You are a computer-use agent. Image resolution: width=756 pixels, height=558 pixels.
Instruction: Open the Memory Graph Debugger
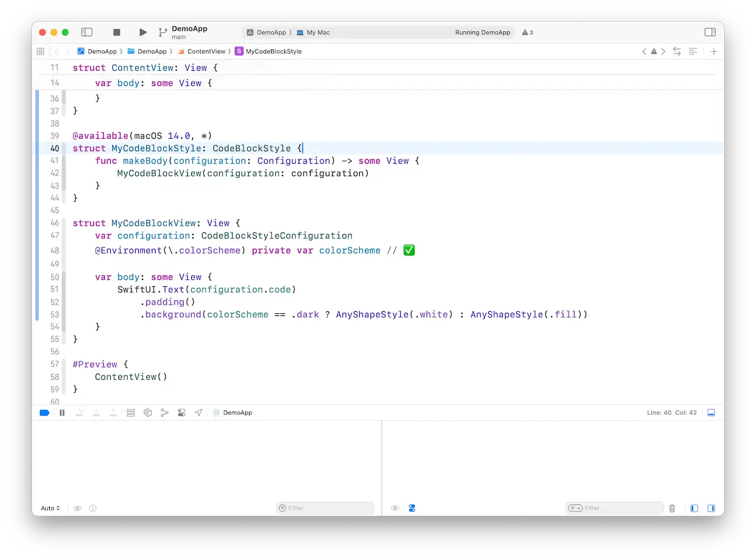(165, 412)
